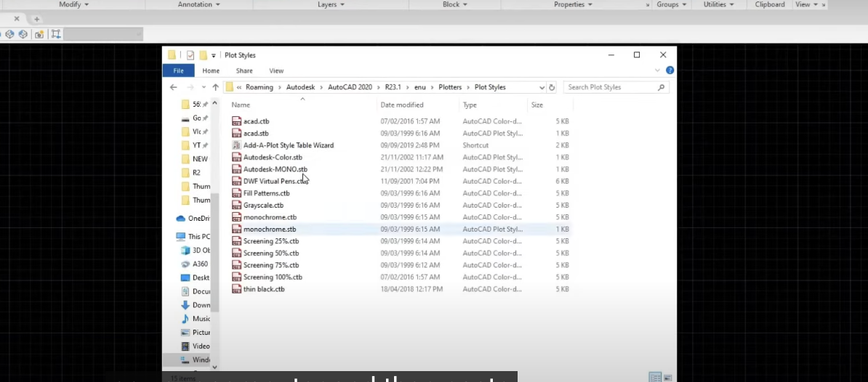Open acad.ctb file icon

click(236, 121)
